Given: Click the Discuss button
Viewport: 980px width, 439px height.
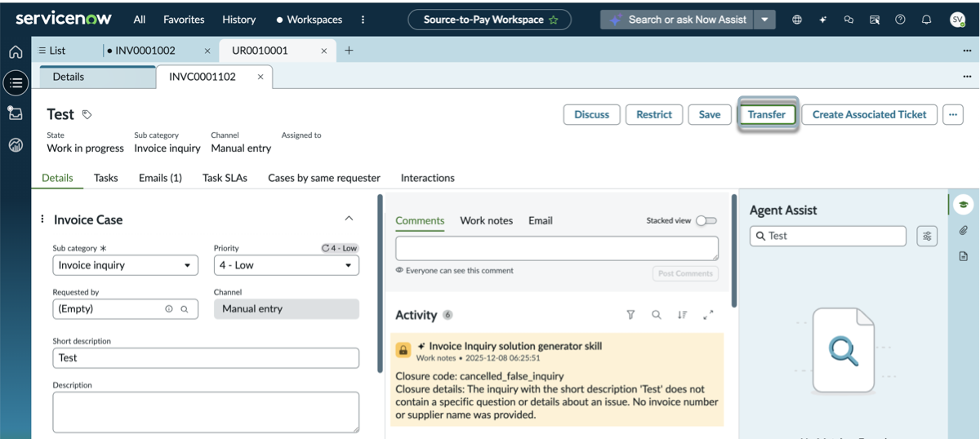Looking at the screenshot, I should click(592, 115).
